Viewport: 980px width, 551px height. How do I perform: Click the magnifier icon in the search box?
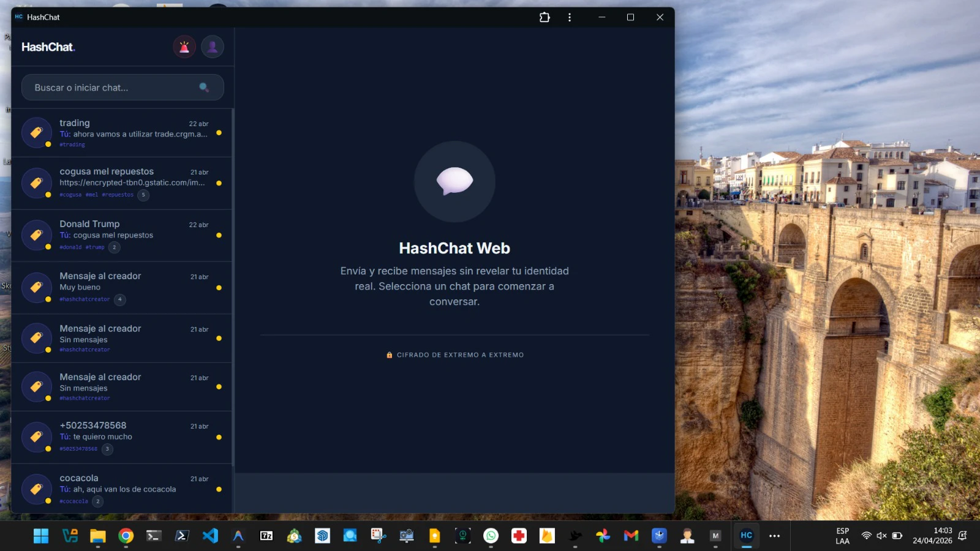tap(204, 88)
